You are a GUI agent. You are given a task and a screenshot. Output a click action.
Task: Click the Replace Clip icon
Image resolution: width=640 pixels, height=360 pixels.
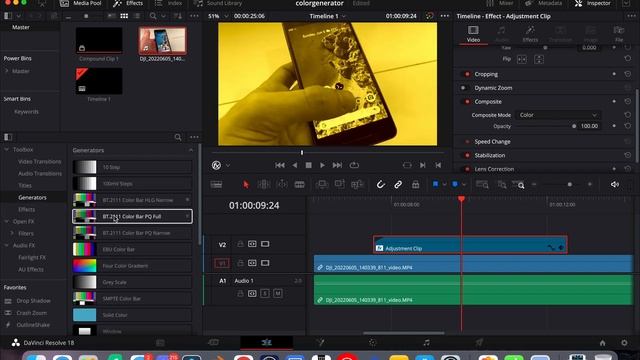[357, 184]
